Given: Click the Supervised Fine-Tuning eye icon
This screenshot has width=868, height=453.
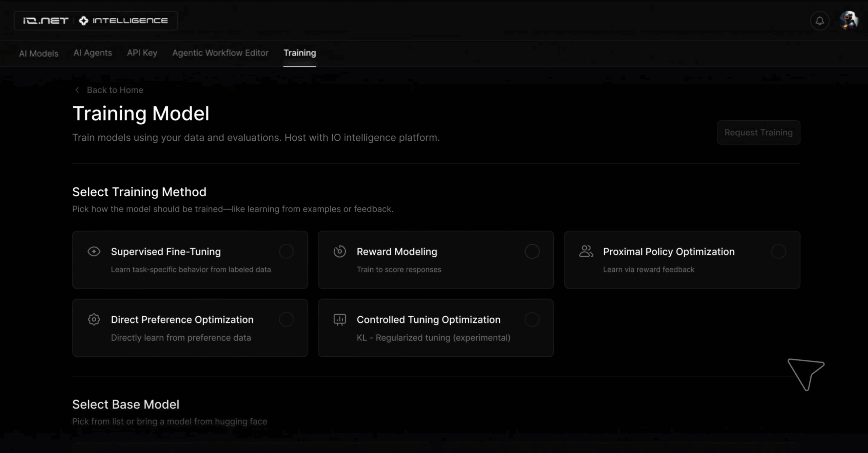Looking at the screenshot, I should (94, 252).
